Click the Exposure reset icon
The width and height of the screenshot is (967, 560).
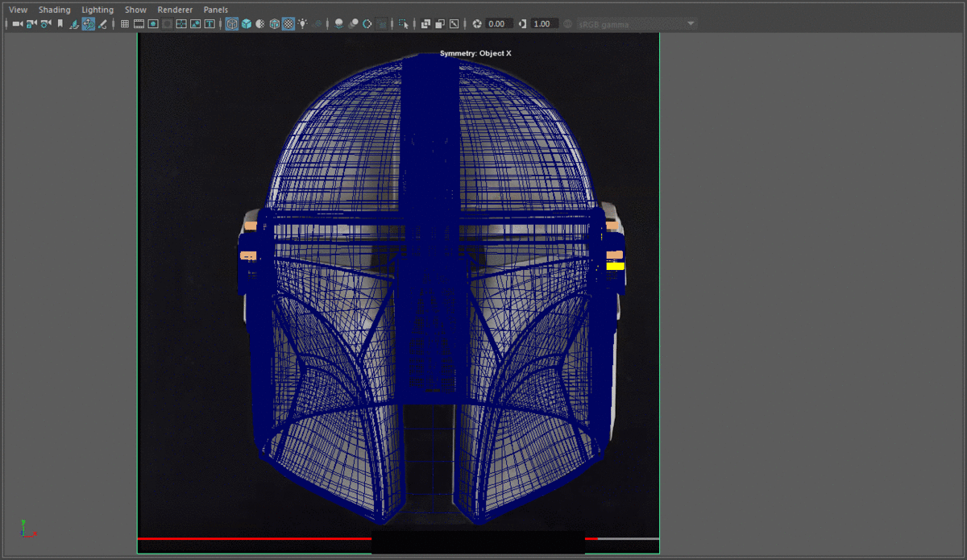pyautogui.click(x=476, y=24)
